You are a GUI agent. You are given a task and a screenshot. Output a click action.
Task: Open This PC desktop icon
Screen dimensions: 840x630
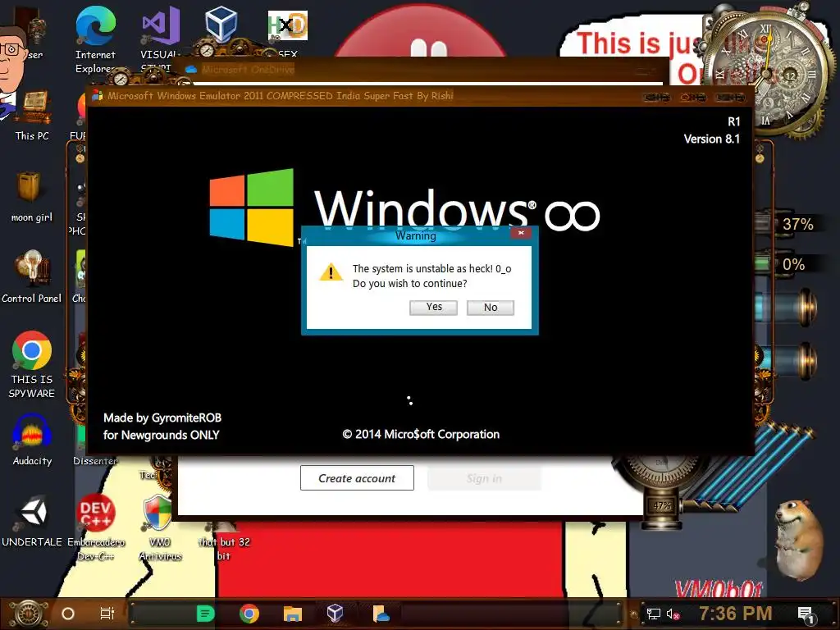click(x=32, y=115)
